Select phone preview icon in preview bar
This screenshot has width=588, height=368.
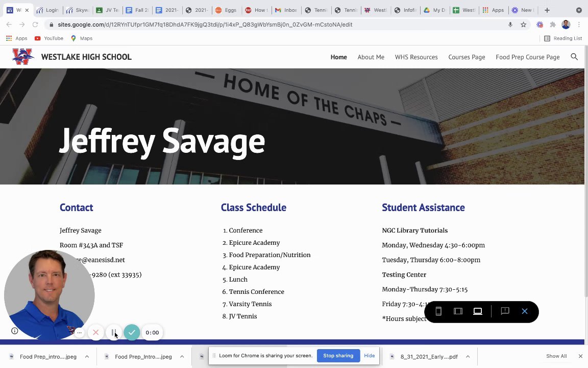click(x=438, y=311)
